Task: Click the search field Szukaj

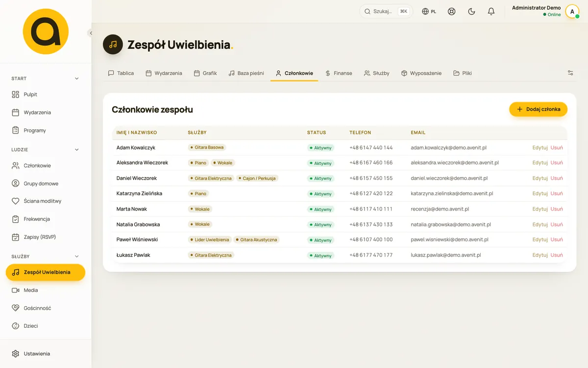Action: tap(386, 11)
